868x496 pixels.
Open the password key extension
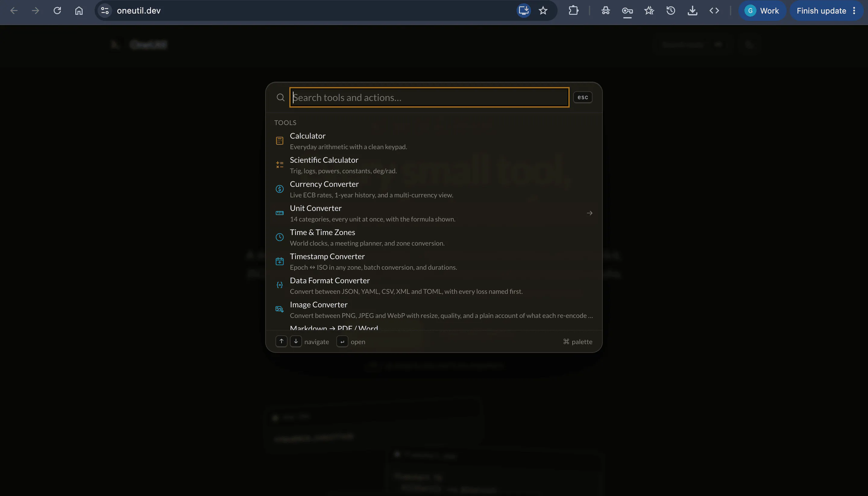pos(627,11)
